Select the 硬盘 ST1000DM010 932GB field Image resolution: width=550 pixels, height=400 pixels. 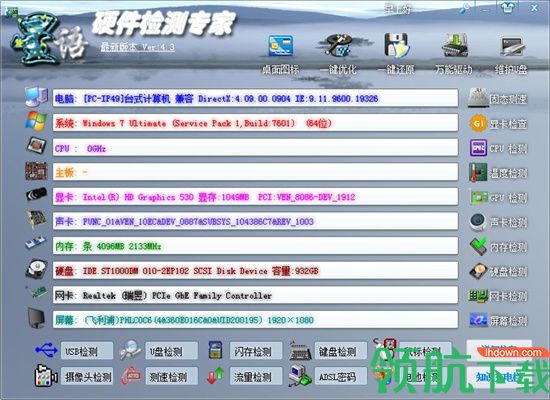tap(255, 270)
